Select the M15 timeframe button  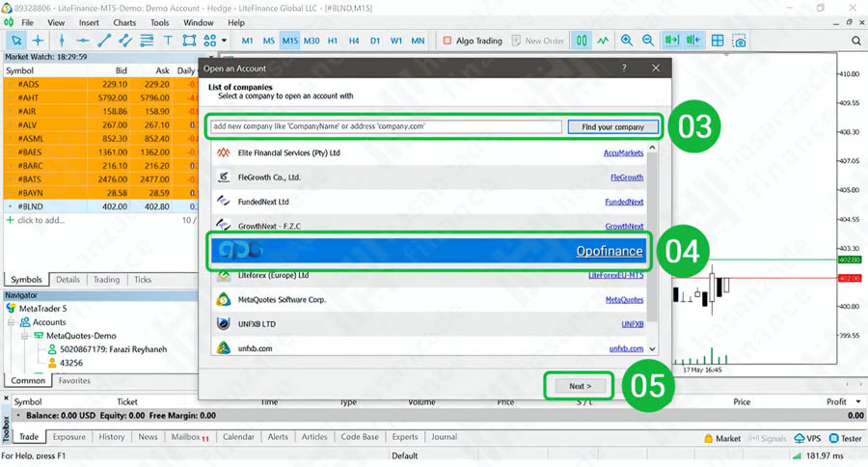(x=289, y=41)
